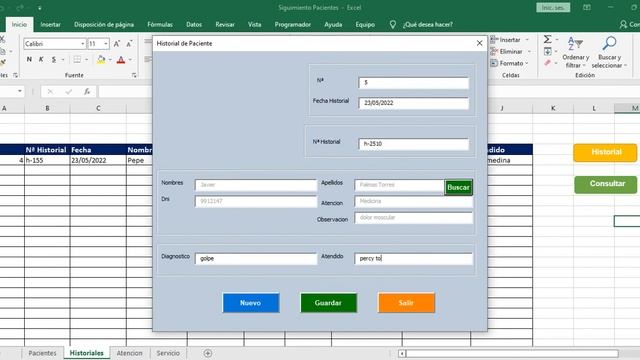Expand the AutoSum dropdown arrow

point(557,40)
